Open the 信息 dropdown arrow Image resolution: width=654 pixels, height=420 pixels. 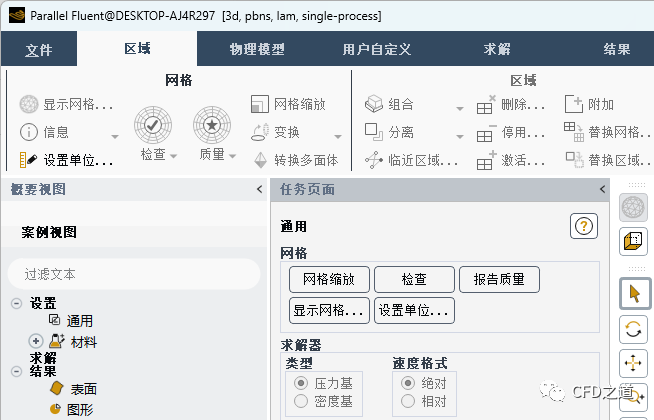(x=115, y=136)
